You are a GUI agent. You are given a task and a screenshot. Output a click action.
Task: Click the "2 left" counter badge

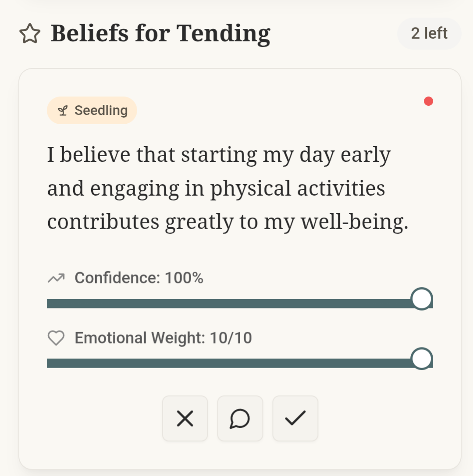click(429, 34)
